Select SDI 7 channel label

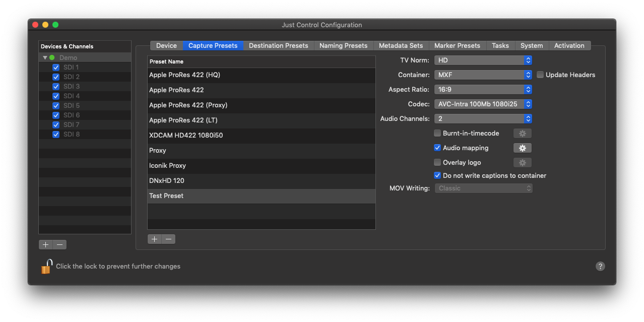coord(72,125)
